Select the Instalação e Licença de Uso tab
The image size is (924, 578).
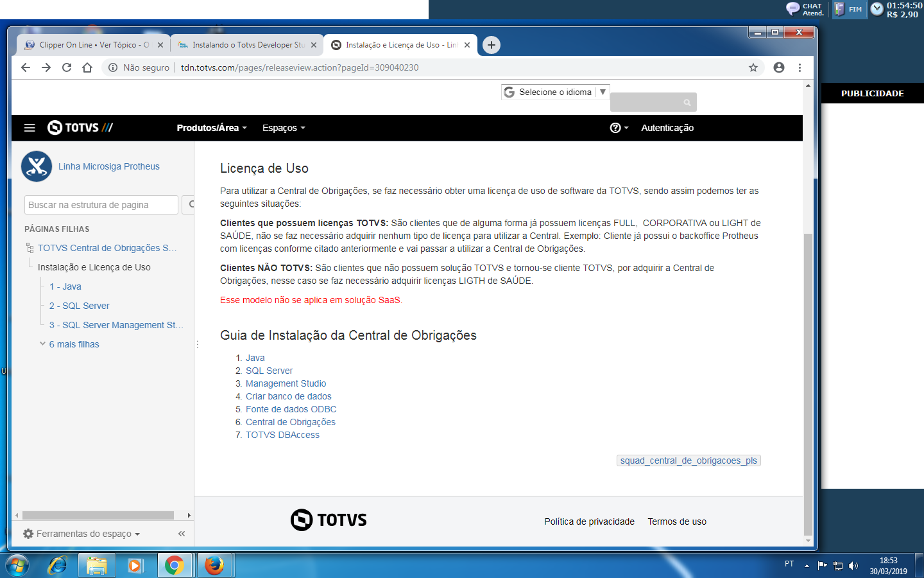[x=400, y=45]
